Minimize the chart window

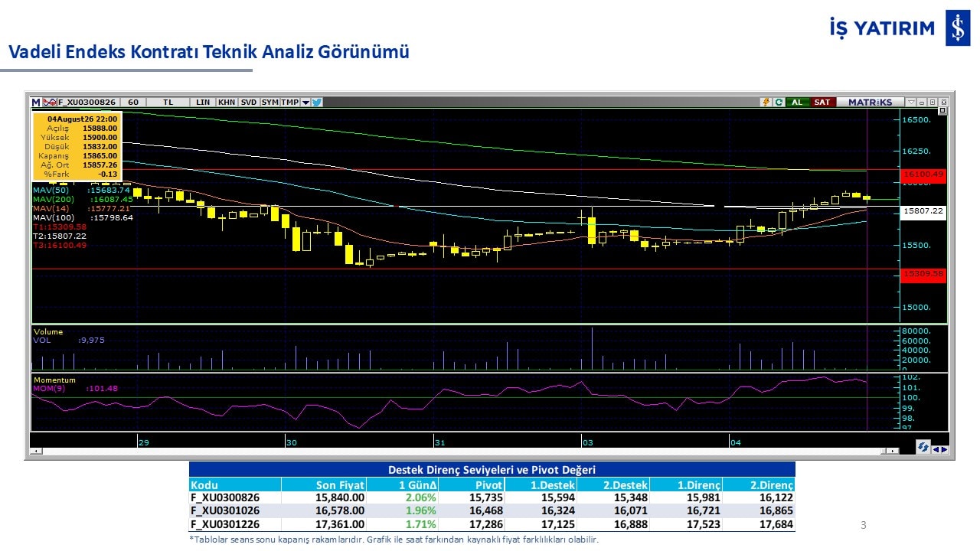point(922,102)
